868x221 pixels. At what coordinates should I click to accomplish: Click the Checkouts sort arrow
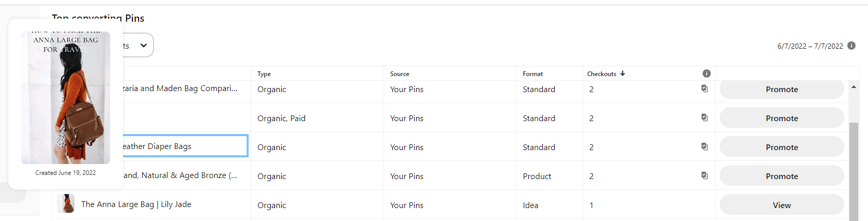coord(622,73)
